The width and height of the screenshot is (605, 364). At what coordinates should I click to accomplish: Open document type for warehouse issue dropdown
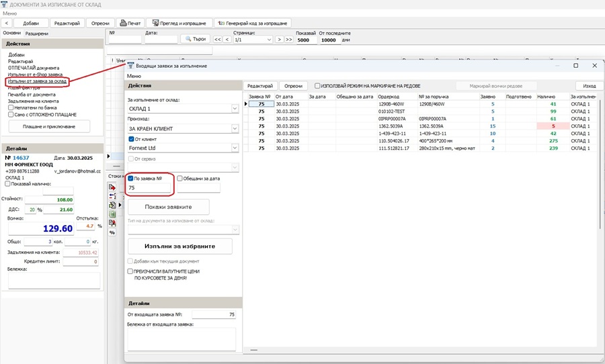[235, 230]
